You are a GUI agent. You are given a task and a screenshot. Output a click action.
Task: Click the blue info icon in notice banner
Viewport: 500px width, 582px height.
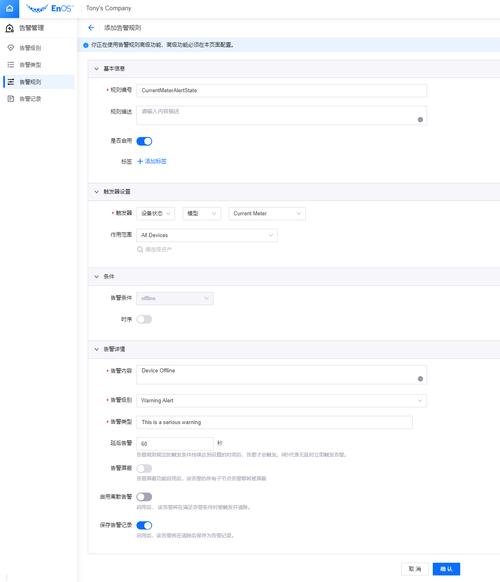coord(86,45)
